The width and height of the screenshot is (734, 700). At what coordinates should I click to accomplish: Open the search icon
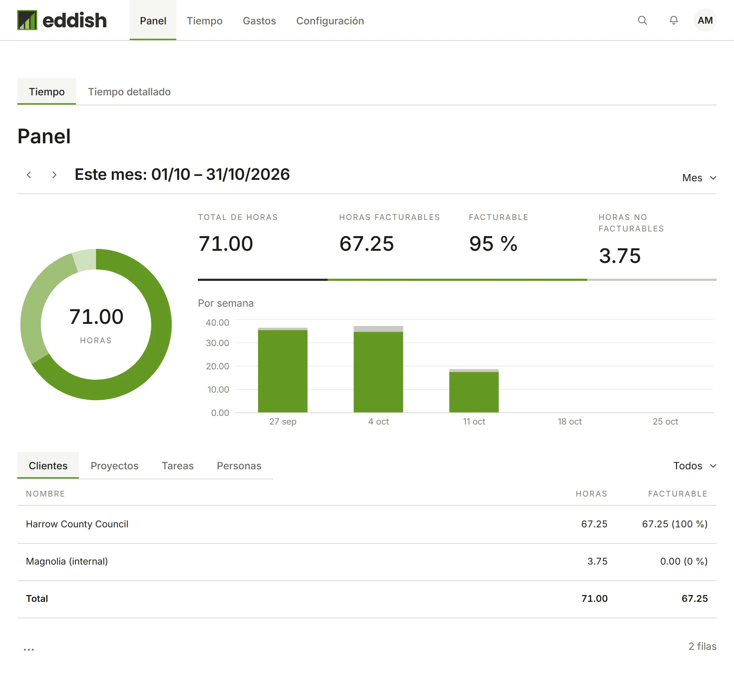point(642,20)
